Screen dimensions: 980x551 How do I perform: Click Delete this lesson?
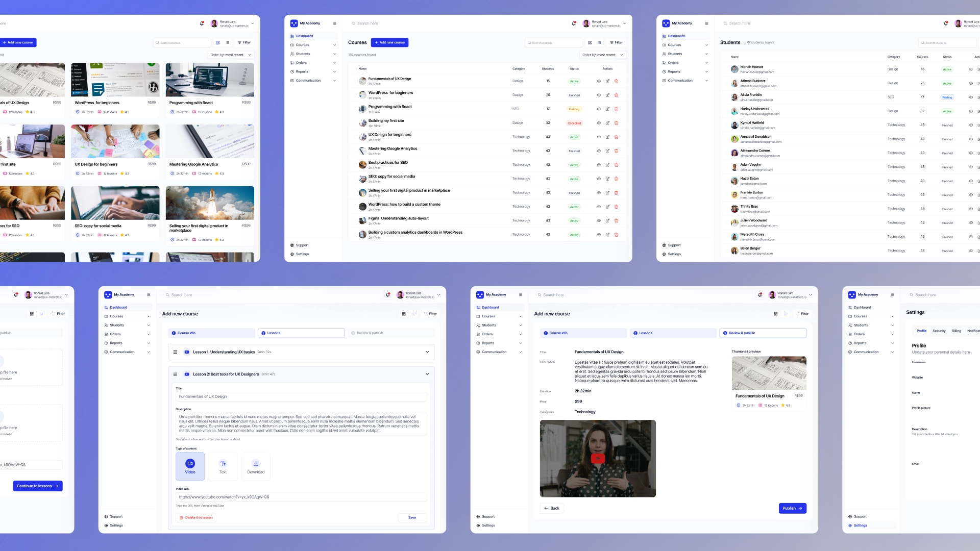click(196, 517)
